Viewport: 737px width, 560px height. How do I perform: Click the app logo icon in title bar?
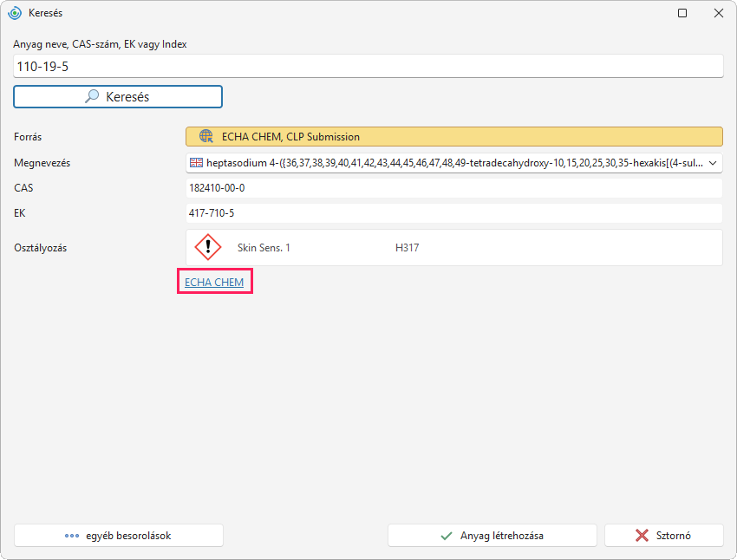coord(15,13)
